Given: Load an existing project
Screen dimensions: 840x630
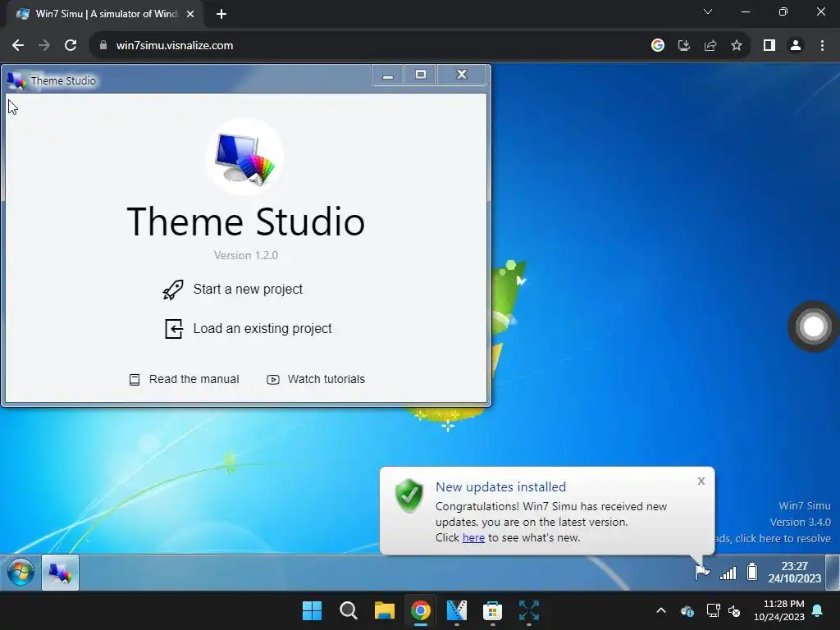Looking at the screenshot, I should [x=249, y=329].
